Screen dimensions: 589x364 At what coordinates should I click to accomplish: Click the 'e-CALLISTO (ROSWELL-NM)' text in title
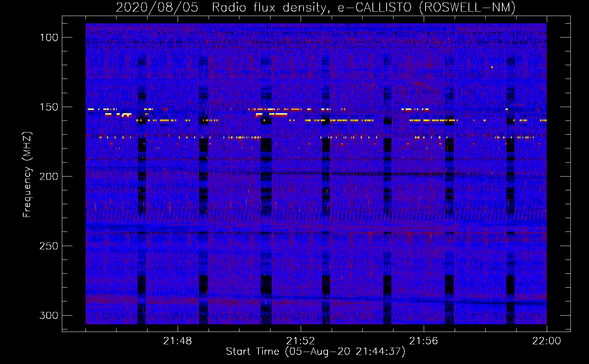click(x=427, y=8)
